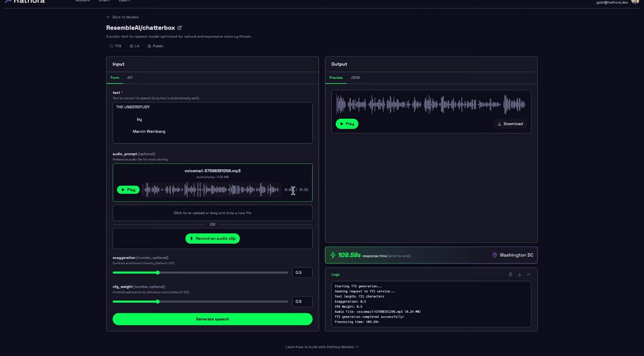The image size is (644, 356).
Task: Click the exaggeration slider handle
Action: 158,272
